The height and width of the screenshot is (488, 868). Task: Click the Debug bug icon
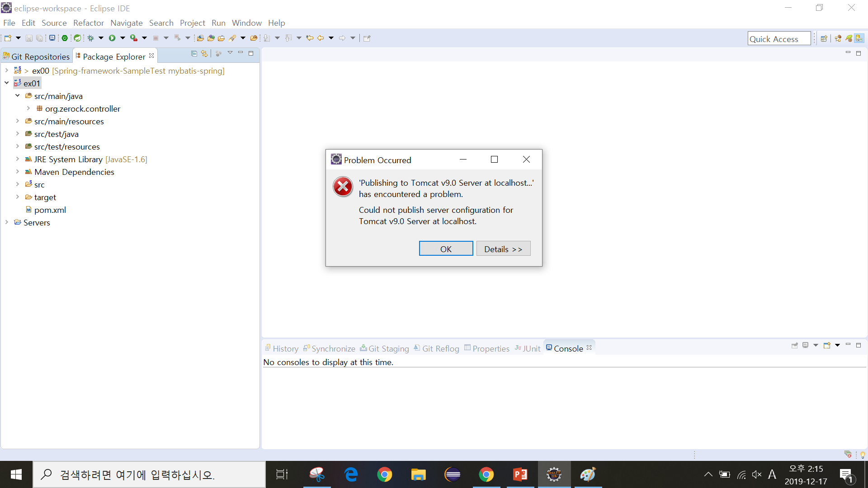pos(90,38)
